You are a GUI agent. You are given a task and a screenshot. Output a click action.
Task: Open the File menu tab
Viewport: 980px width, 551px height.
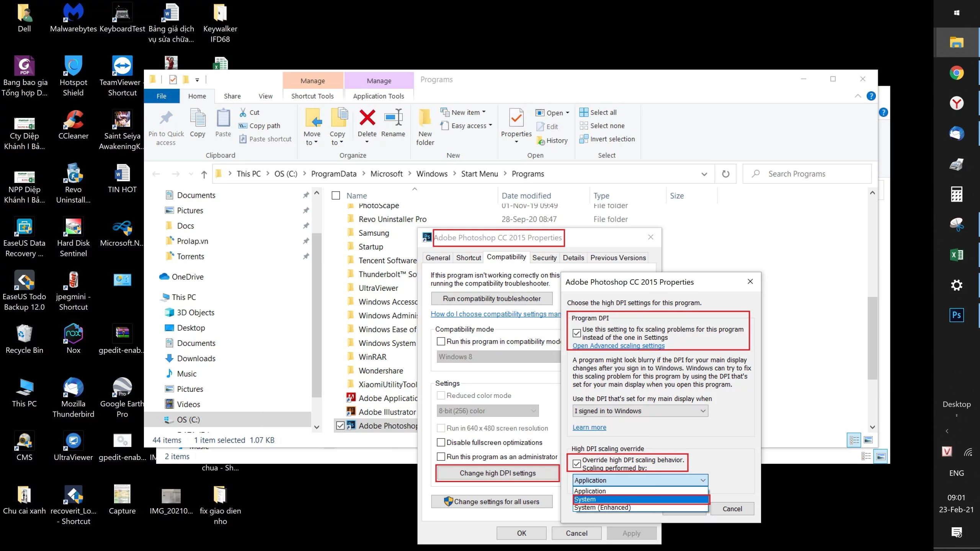pyautogui.click(x=161, y=96)
